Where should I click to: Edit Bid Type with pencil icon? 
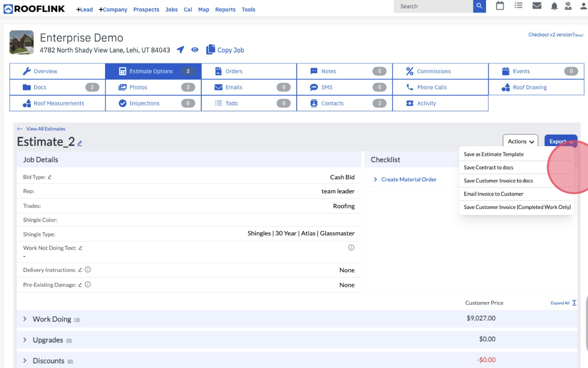coord(49,177)
